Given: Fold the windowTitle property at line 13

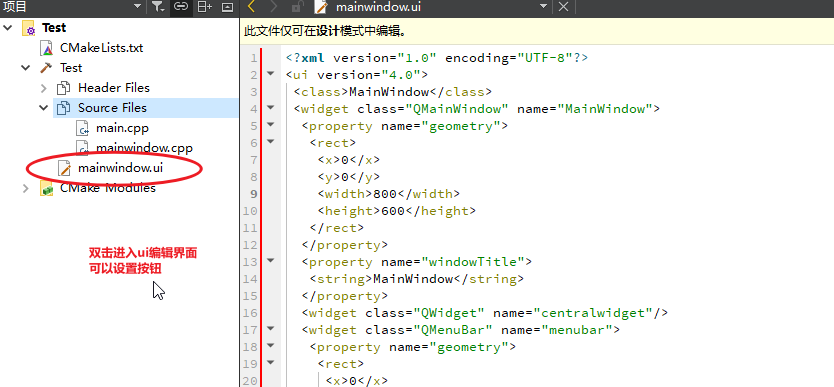Looking at the screenshot, I should (x=270, y=260).
